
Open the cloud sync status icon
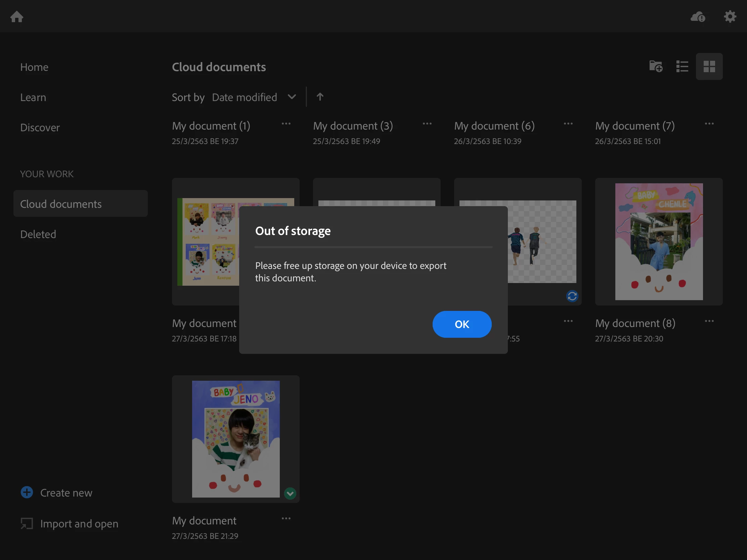pyautogui.click(x=698, y=16)
